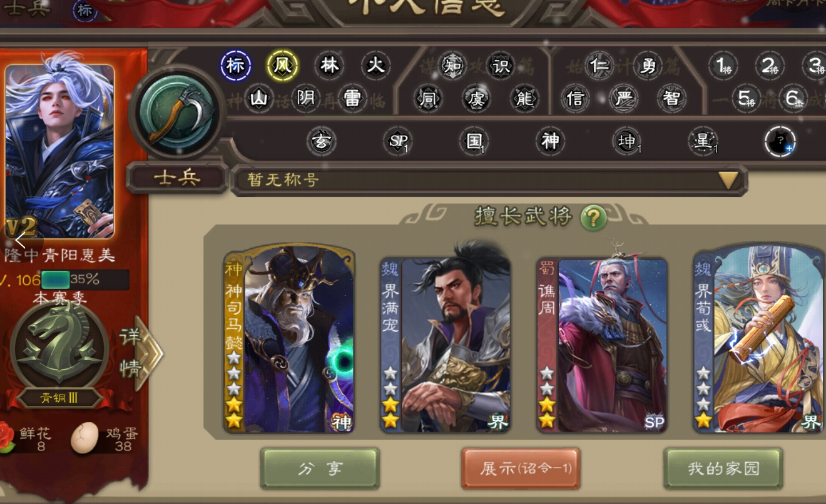The height and width of the screenshot is (504, 826).
Task: Select the yellow-ringed 风 badge
Action: pos(283,65)
